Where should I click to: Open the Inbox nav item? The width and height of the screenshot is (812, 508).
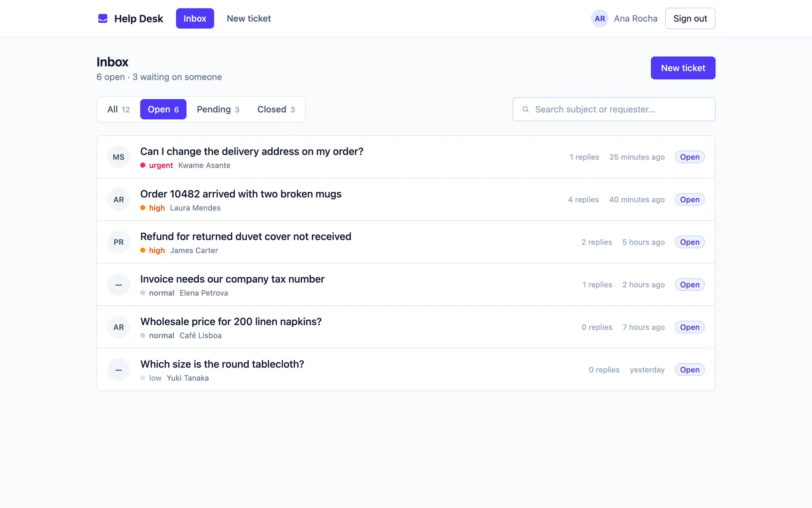click(x=195, y=19)
